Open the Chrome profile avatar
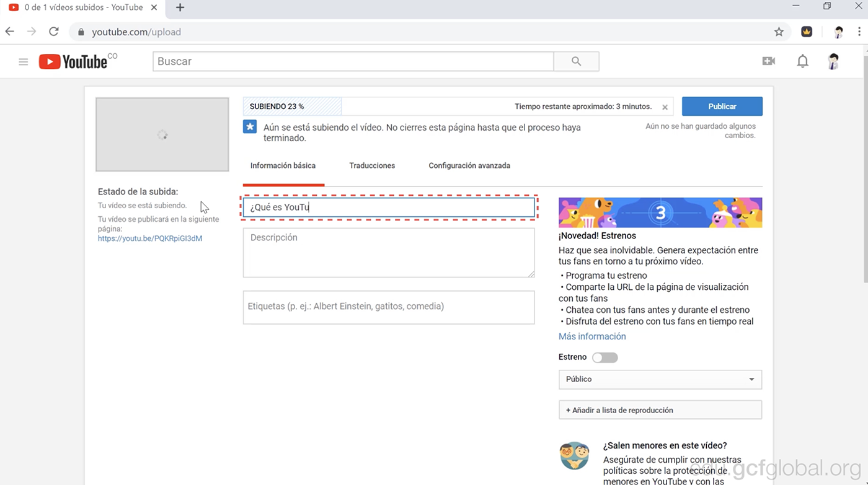This screenshot has height=485, width=868. pos(838,32)
